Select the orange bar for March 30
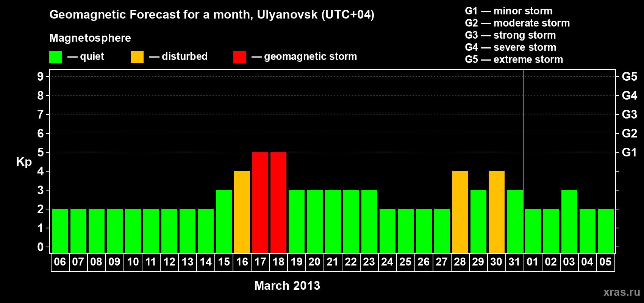The height and width of the screenshot is (303, 644). pos(497,212)
